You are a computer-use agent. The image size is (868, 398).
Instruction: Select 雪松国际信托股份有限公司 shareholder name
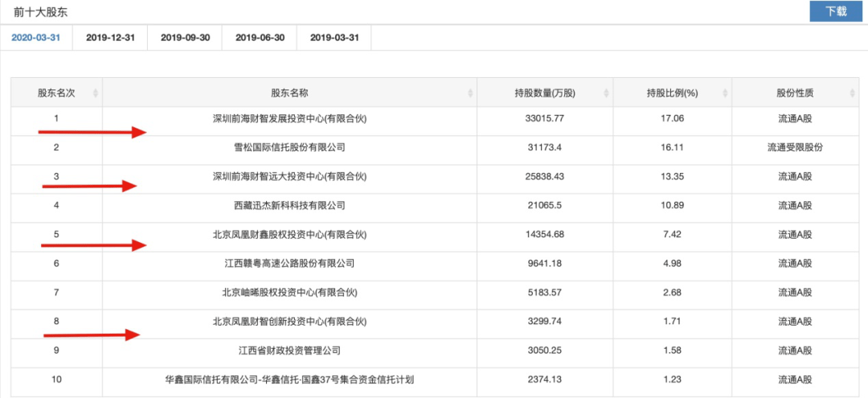(x=289, y=147)
